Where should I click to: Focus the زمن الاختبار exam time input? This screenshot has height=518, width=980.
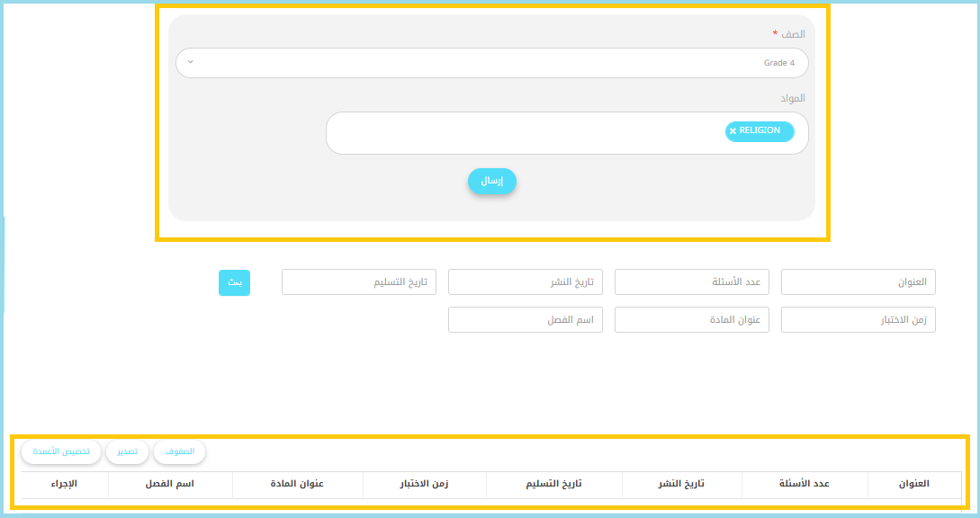pos(858,320)
